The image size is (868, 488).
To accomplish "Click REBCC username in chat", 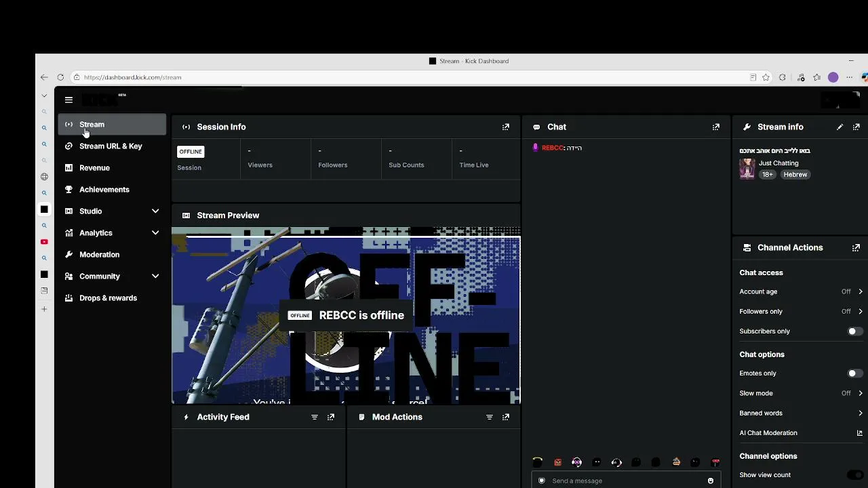I will tap(553, 148).
